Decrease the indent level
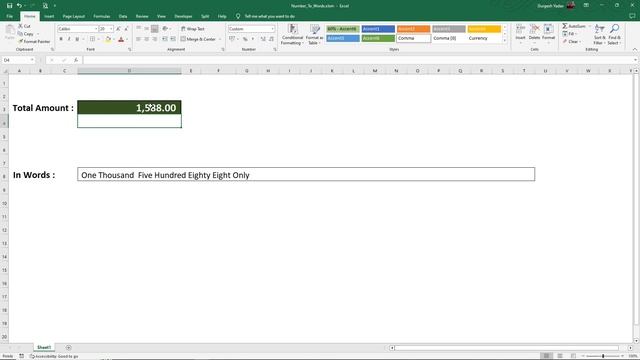This screenshot has width=640, height=360. tap(164, 39)
